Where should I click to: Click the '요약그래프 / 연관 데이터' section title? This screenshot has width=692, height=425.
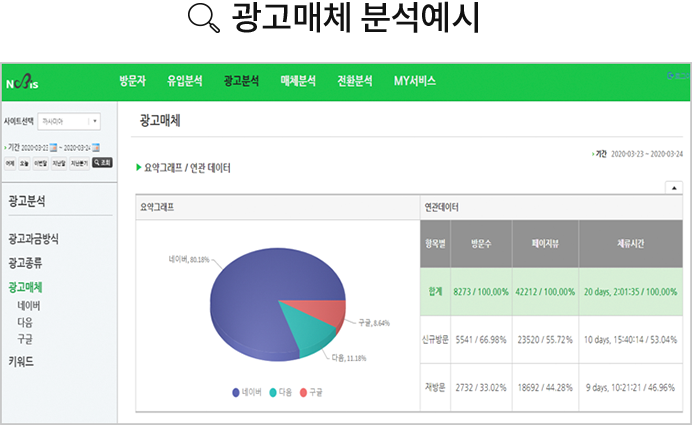[x=187, y=168]
